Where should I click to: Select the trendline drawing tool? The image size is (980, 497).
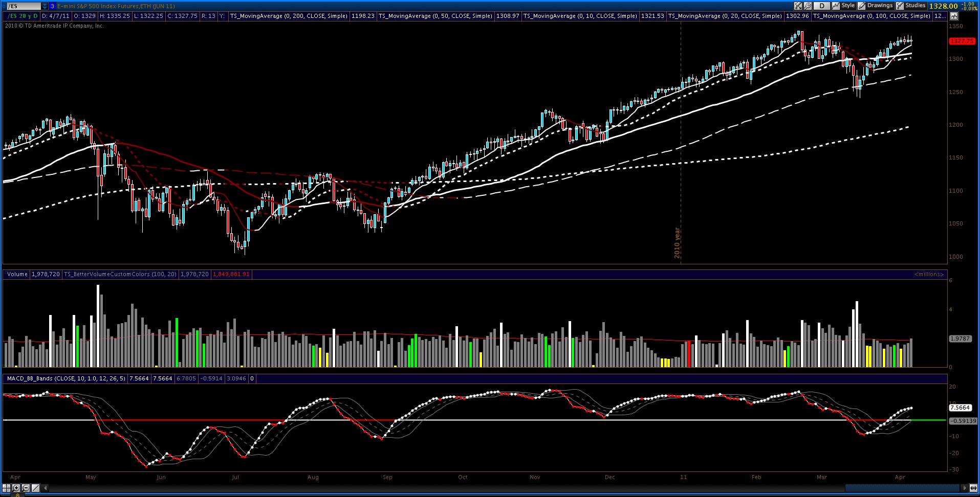pos(35,488)
